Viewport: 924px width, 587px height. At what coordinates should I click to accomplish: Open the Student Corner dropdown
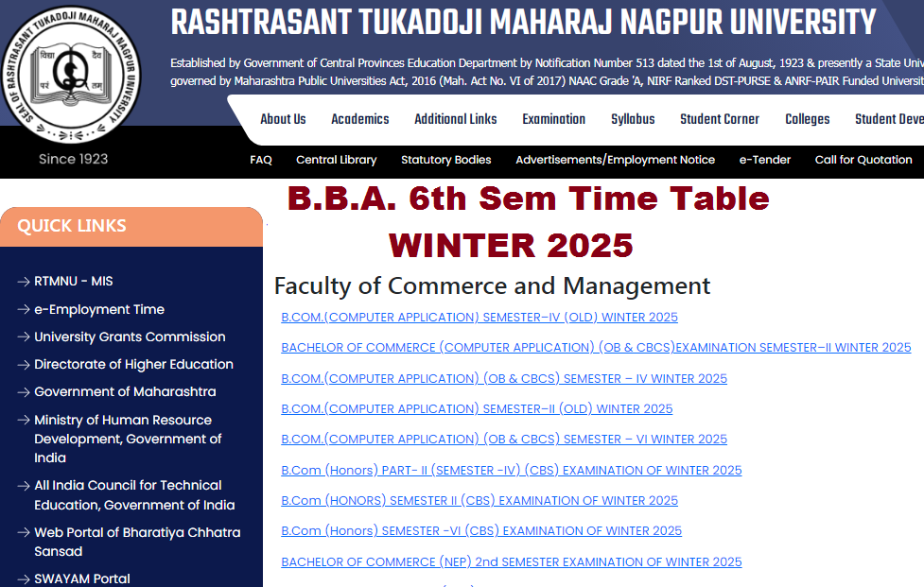coord(719,119)
